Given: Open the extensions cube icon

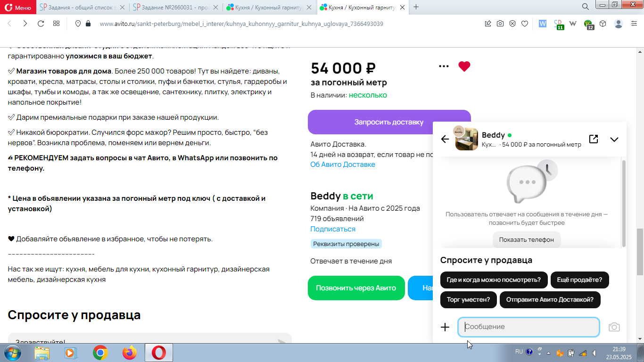Looking at the screenshot, I should (603, 24).
